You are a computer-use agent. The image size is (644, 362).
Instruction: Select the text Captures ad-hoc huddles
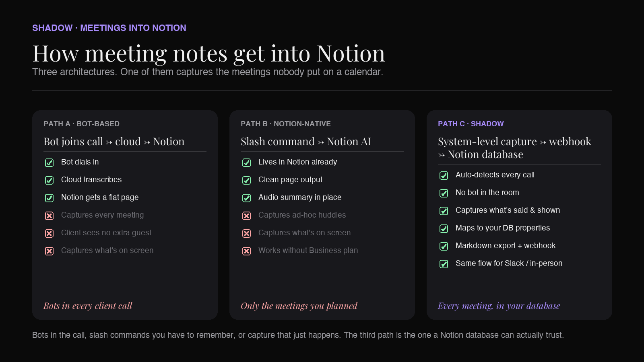click(302, 215)
